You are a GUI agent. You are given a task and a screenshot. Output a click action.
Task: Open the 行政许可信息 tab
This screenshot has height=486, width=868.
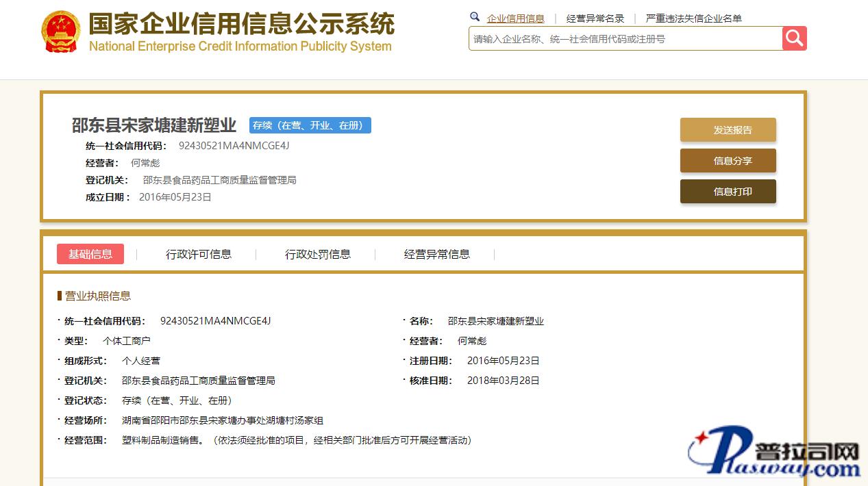(199, 254)
